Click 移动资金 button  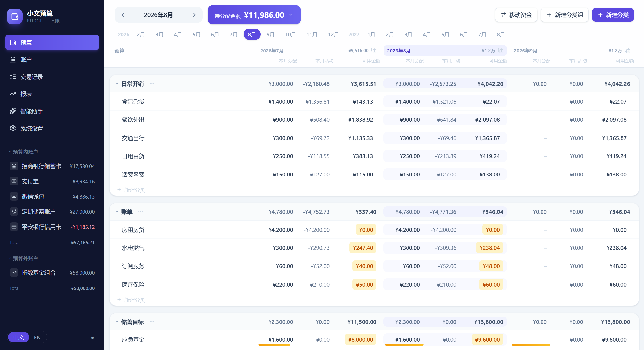(x=516, y=15)
